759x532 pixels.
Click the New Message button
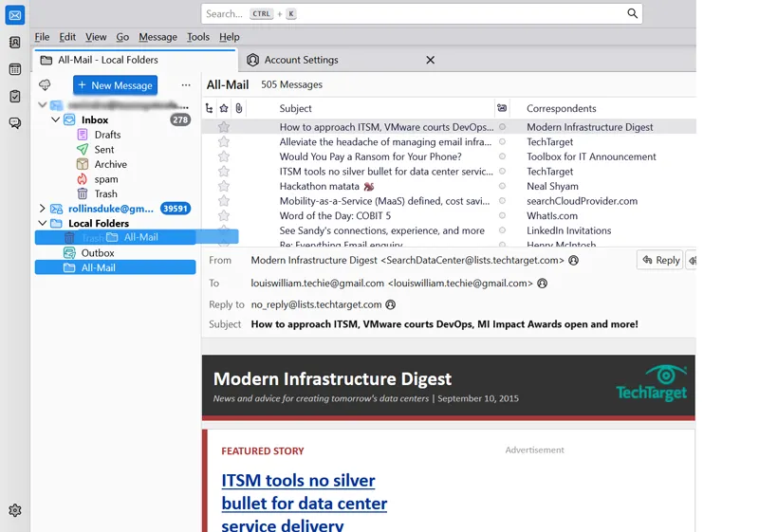click(x=115, y=85)
